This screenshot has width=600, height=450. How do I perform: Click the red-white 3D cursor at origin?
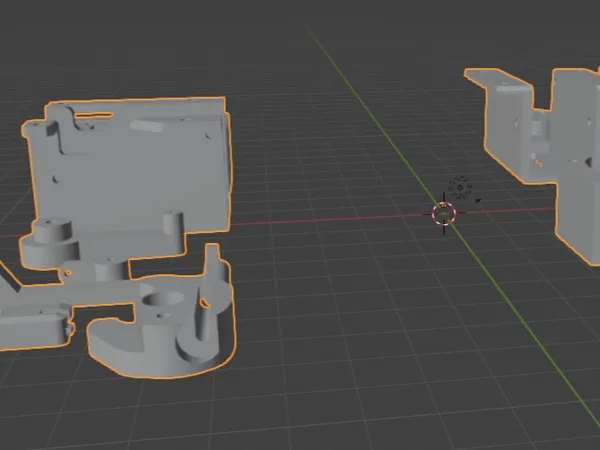point(444,214)
